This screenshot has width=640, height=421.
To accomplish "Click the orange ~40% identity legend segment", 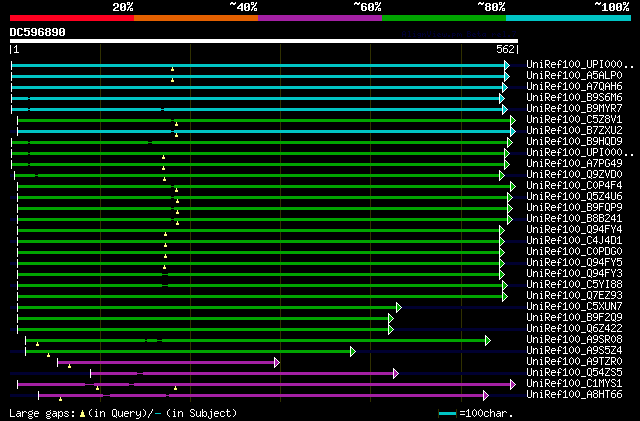I will coord(196,18).
